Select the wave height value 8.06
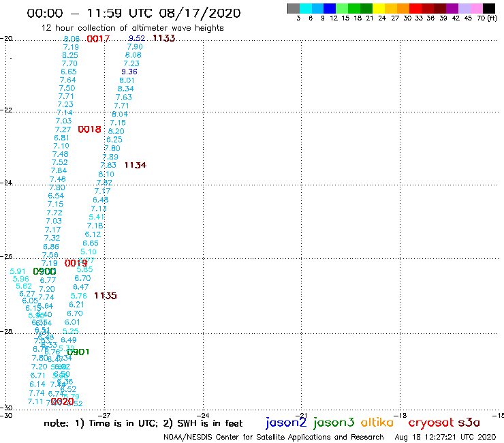The height and width of the screenshot is (443, 504). tap(72, 39)
